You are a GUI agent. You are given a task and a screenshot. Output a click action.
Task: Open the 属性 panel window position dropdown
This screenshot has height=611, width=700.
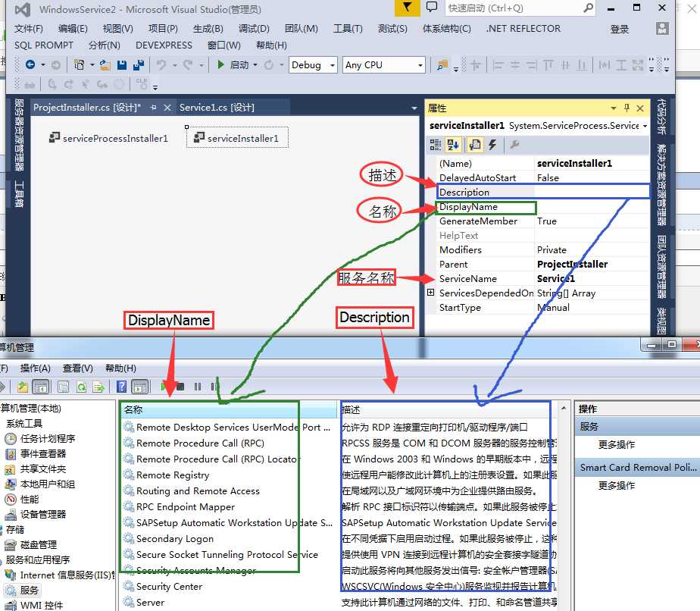[614, 108]
